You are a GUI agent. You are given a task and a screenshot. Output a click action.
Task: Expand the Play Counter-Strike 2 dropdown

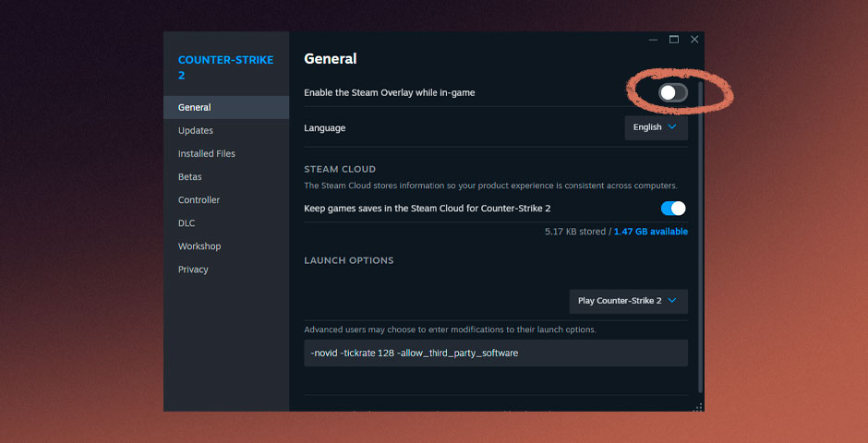pyautogui.click(x=628, y=301)
